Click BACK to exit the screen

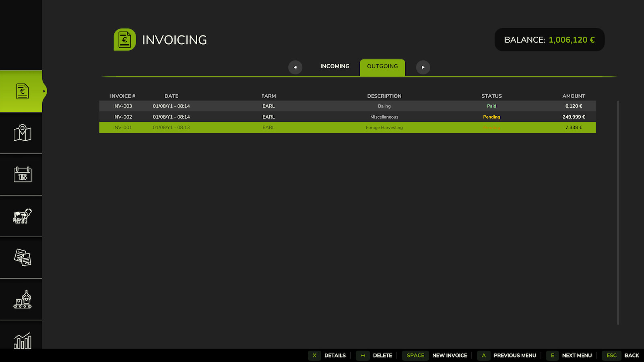coord(632,355)
